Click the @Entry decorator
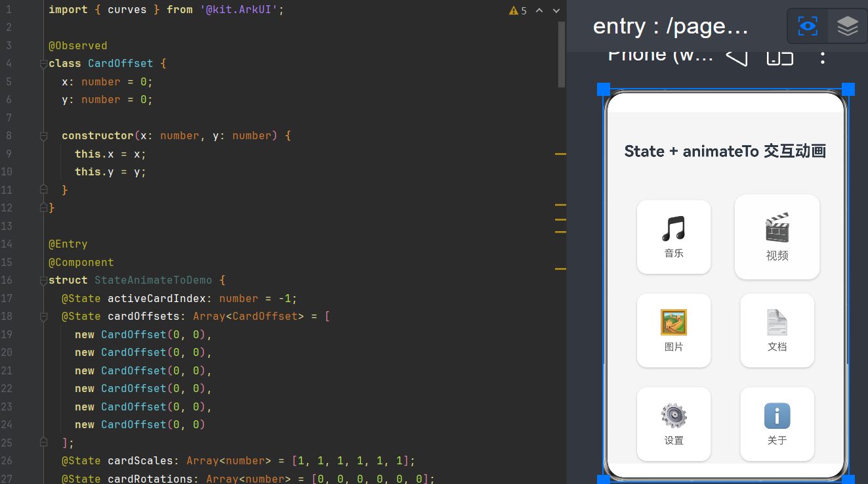Image resolution: width=868 pixels, height=484 pixels. click(68, 244)
